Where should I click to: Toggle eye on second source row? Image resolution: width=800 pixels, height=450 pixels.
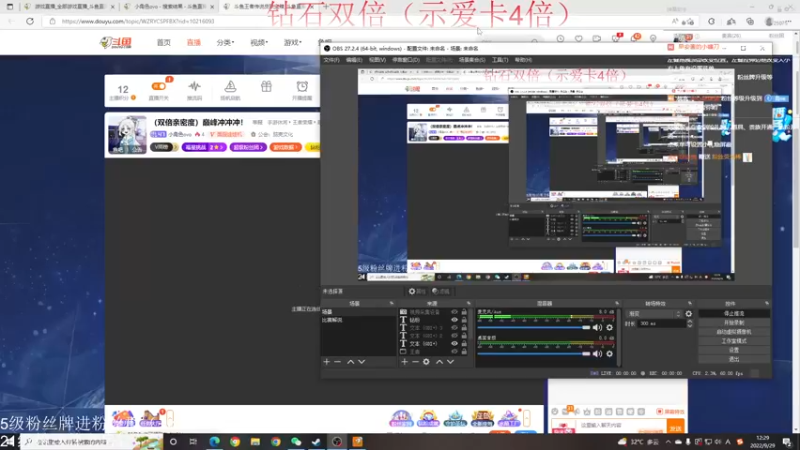454,320
